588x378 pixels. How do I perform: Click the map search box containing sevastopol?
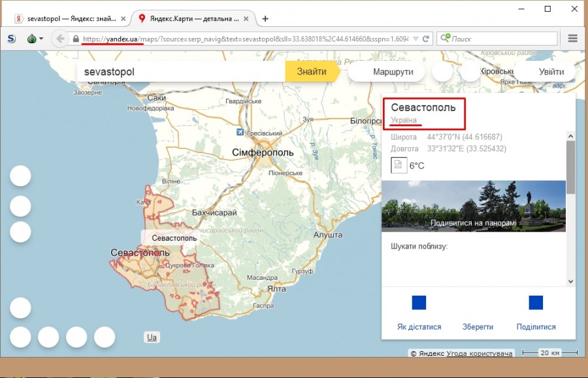coord(181,72)
